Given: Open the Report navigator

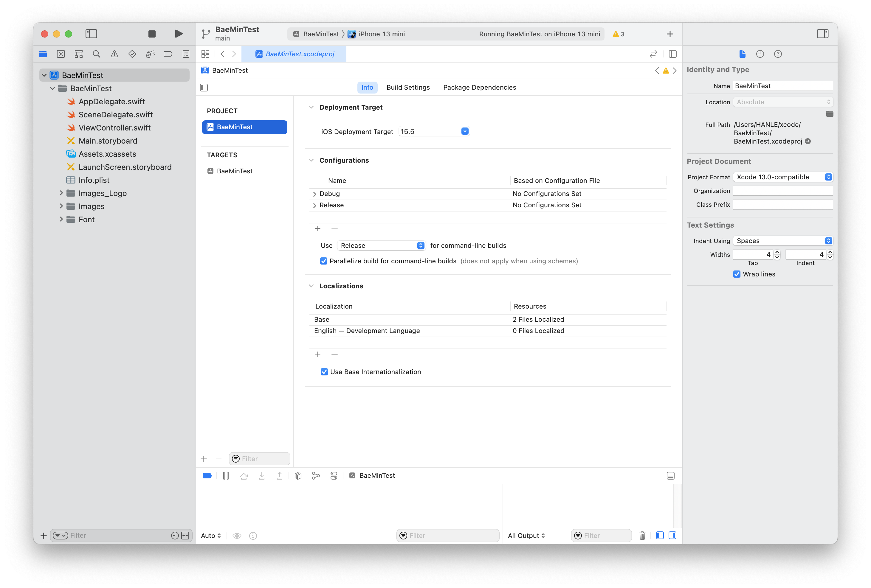Looking at the screenshot, I should 186,54.
